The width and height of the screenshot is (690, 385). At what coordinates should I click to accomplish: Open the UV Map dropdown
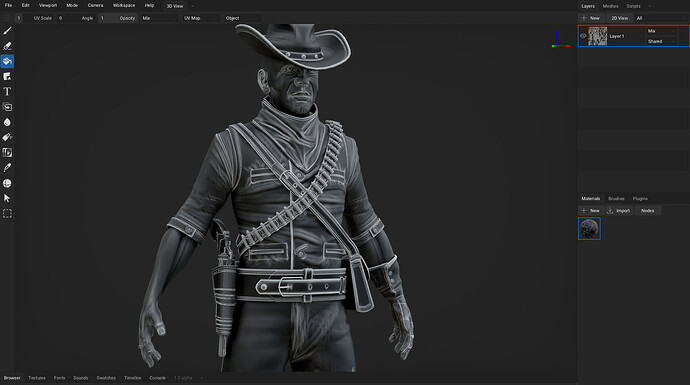pos(200,18)
